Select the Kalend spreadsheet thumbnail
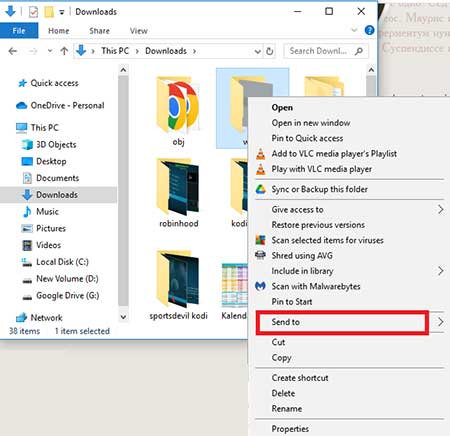Image resolution: width=450 pixels, height=436 pixels. tap(235, 285)
